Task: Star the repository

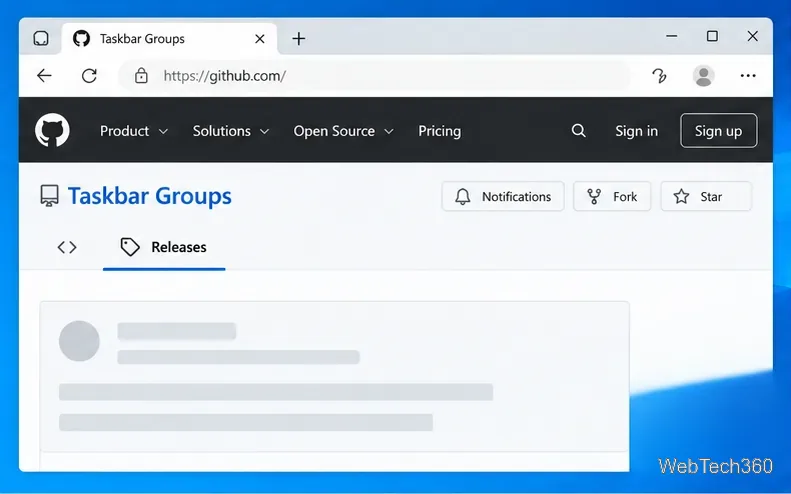Action: click(706, 196)
